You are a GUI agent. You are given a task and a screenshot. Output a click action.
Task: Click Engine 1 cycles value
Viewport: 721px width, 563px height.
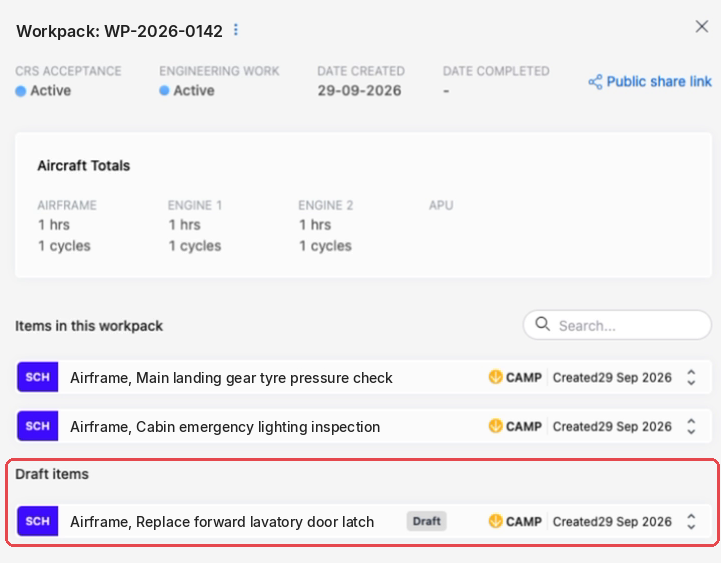coord(195,246)
